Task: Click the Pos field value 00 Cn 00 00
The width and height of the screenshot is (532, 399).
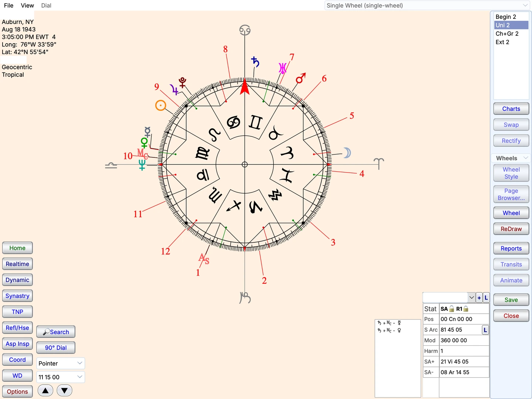Action: (464, 319)
